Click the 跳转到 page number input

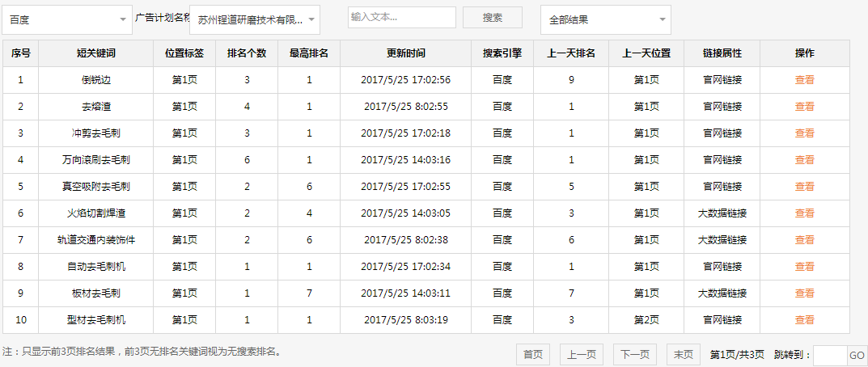coord(830,356)
